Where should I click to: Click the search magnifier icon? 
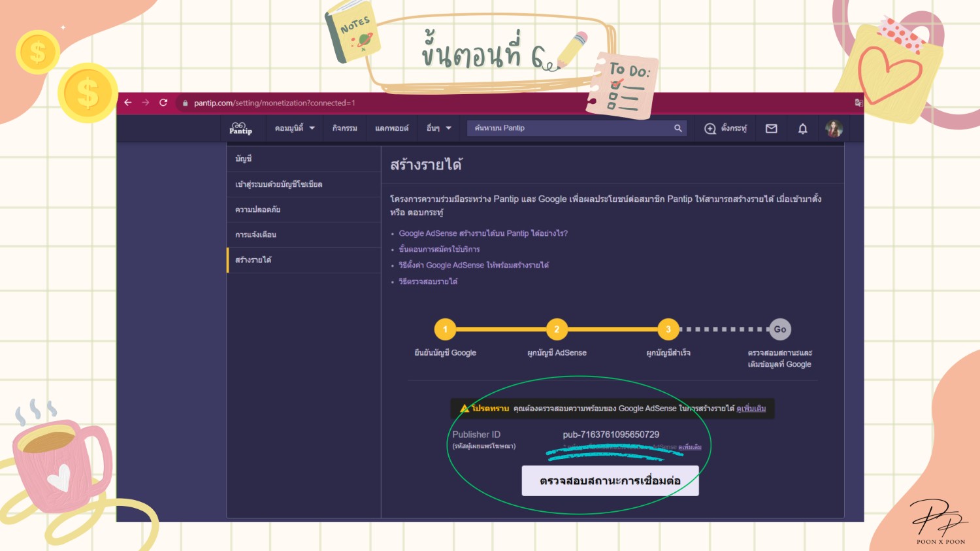pyautogui.click(x=678, y=128)
